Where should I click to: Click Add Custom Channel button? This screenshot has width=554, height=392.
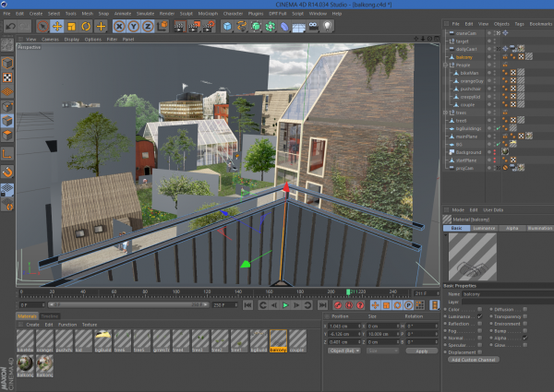(474, 359)
